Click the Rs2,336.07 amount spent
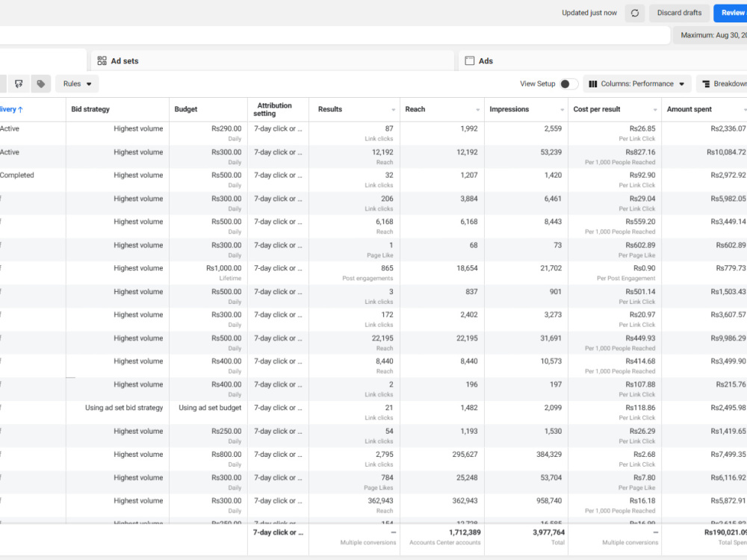 pos(728,128)
